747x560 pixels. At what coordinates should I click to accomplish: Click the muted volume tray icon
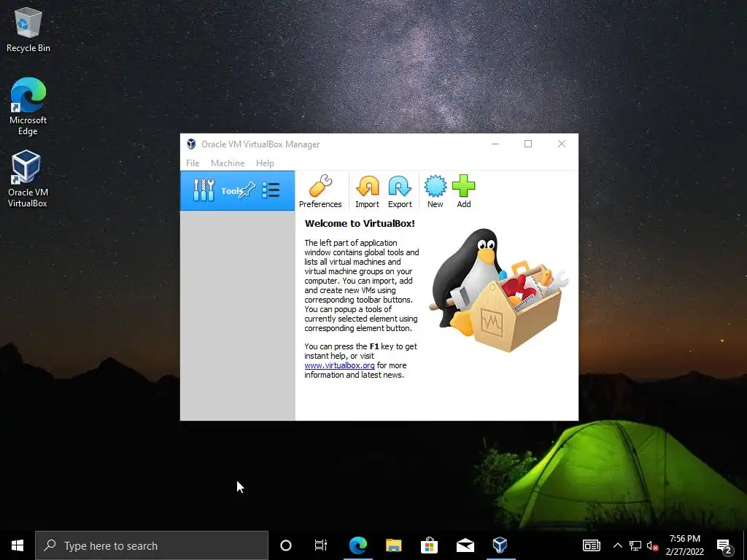coord(652,545)
